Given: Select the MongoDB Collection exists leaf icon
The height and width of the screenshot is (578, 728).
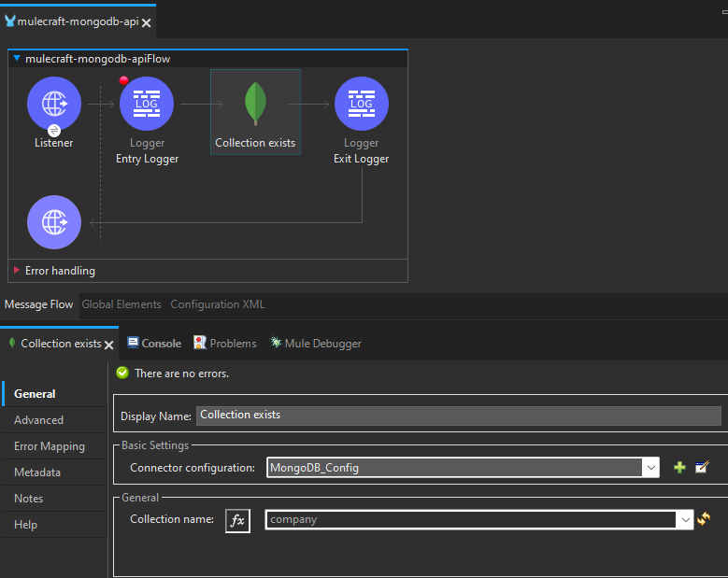Looking at the screenshot, I should coord(255,104).
